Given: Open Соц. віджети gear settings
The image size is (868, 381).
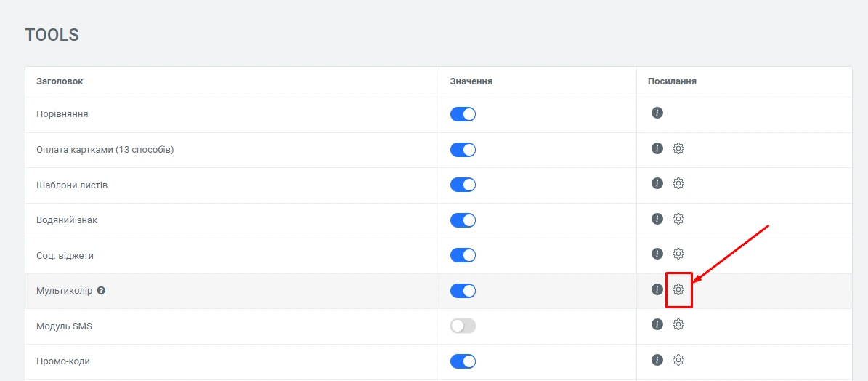Looking at the screenshot, I should (x=678, y=254).
